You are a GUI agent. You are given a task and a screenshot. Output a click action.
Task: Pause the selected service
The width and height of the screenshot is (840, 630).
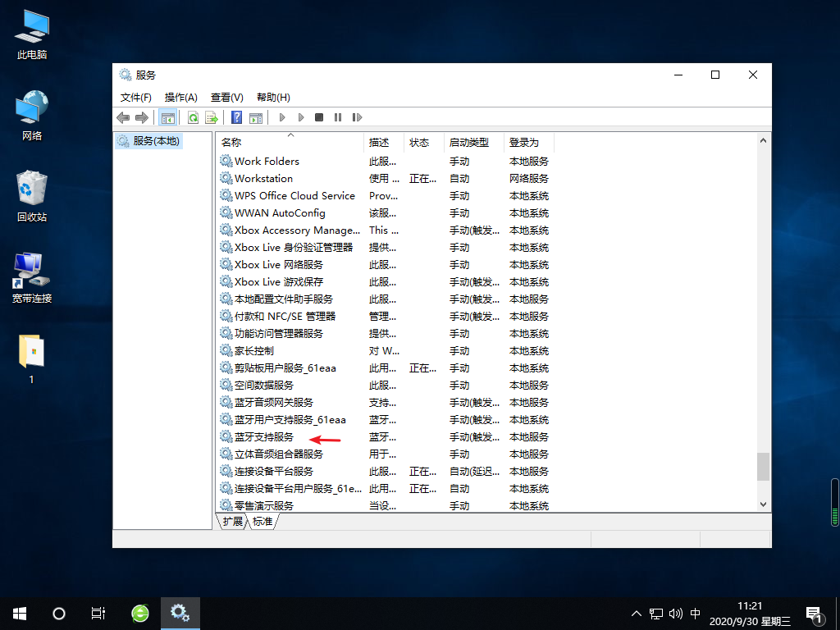[x=338, y=117]
